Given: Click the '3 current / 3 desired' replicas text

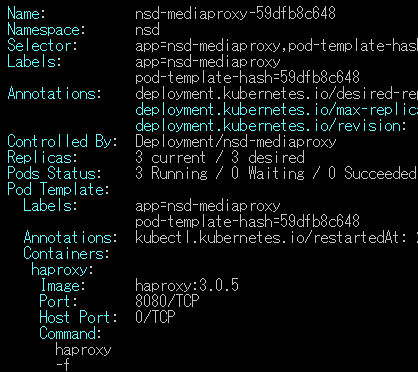Looking at the screenshot, I should click(220, 158).
